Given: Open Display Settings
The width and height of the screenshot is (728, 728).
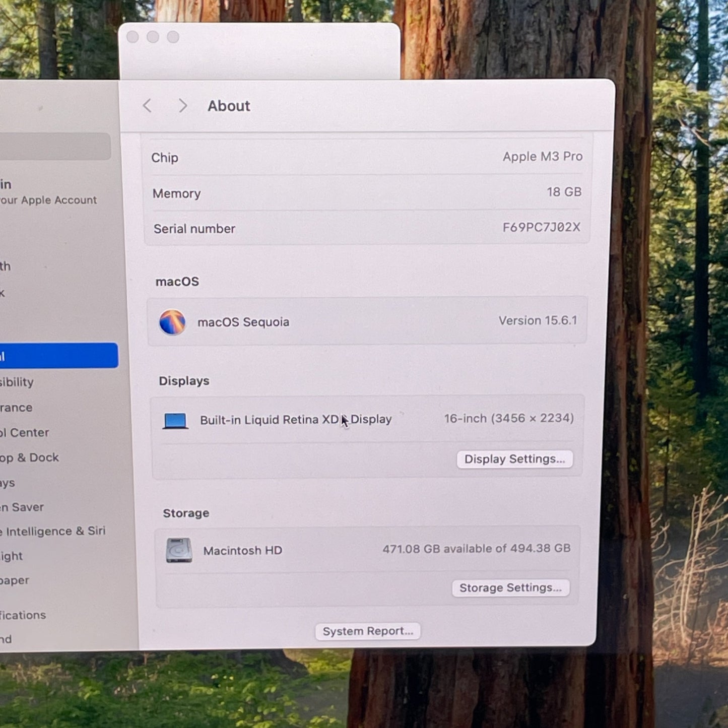Looking at the screenshot, I should tap(514, 459).
